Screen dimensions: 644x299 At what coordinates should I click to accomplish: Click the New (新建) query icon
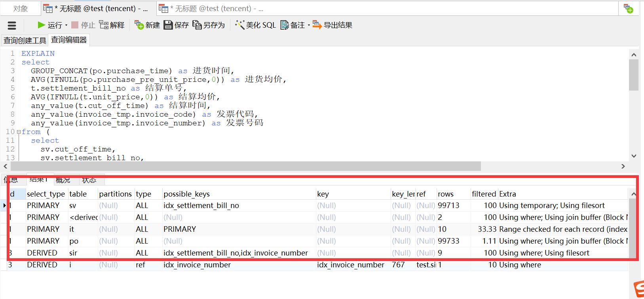[x=139, y=25]
